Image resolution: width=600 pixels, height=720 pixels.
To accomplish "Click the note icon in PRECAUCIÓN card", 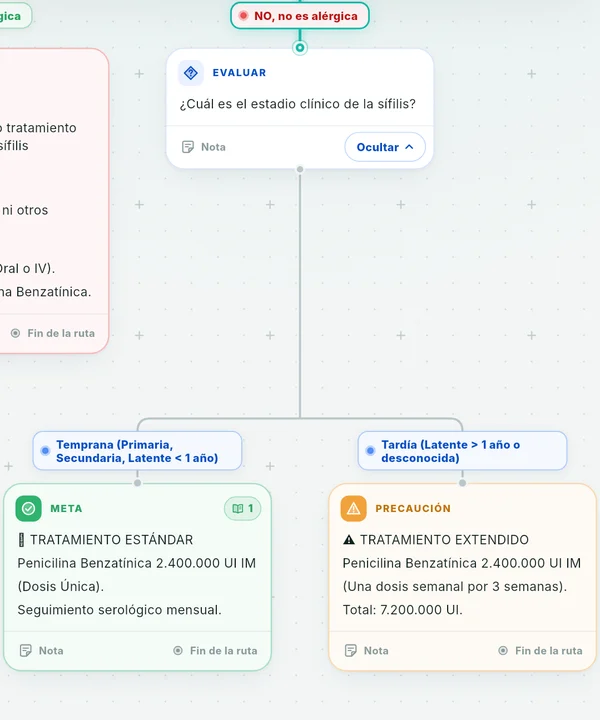I will pyautogui.click(x=351, y=651).
